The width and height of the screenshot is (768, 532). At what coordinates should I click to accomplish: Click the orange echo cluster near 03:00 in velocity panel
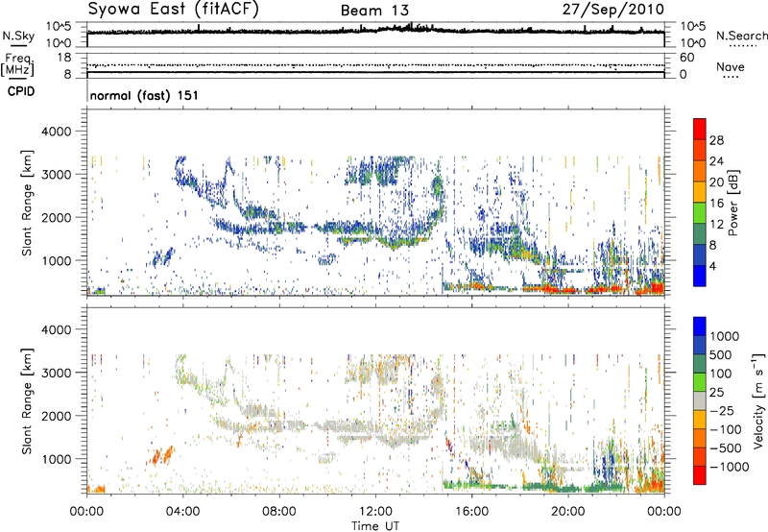(160, 455)
